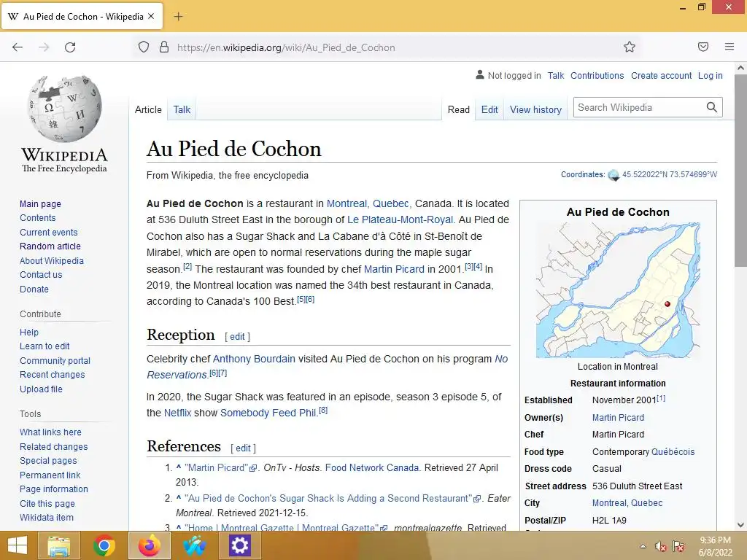Launch Google Chrome from the taskbar
This screenshot has height=560, width=747.
(104, 545)
